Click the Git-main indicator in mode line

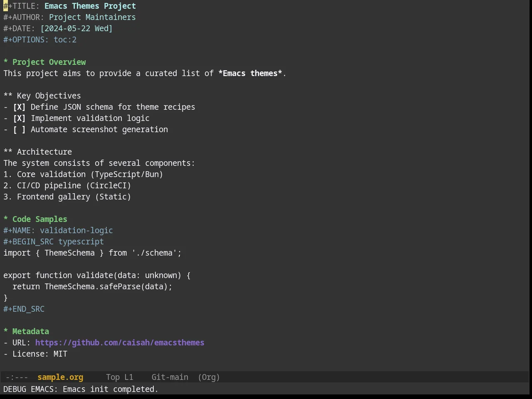click(x=170, y=377)
